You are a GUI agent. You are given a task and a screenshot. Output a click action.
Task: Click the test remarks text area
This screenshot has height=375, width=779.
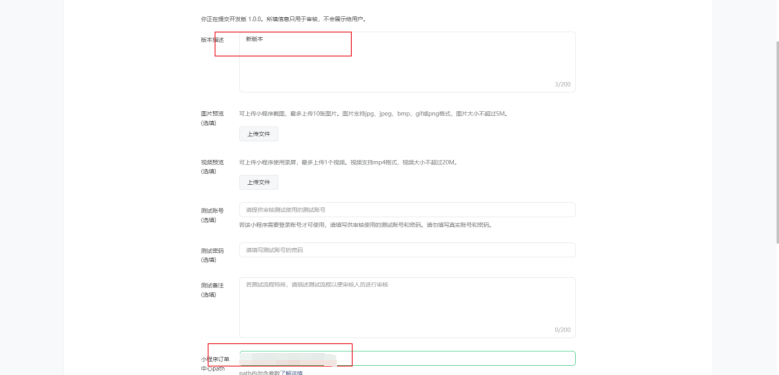coord(407,307)
